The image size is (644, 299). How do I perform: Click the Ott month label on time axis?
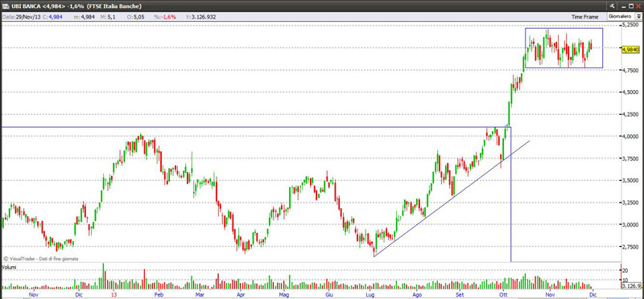pos(503,294)
